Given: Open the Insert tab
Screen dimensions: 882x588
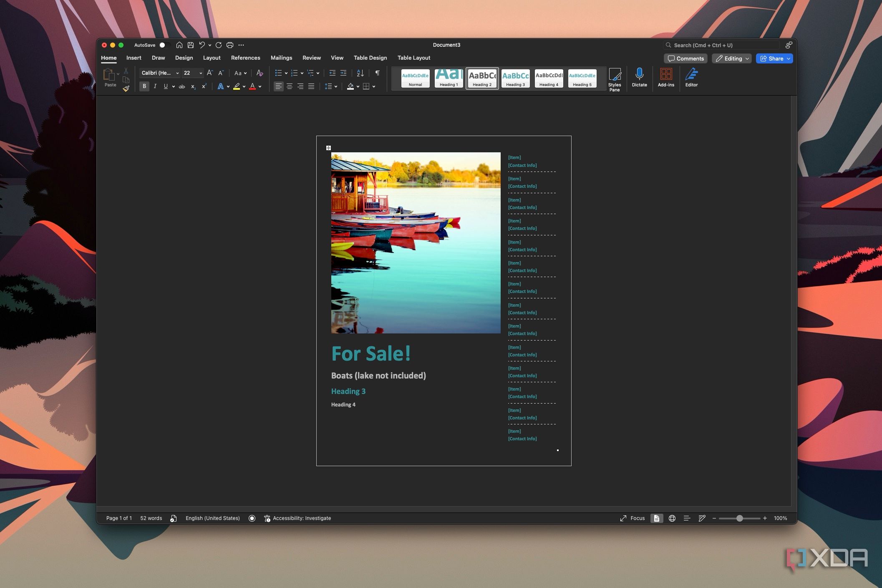Looking at the screenshot, I should 134,58.
